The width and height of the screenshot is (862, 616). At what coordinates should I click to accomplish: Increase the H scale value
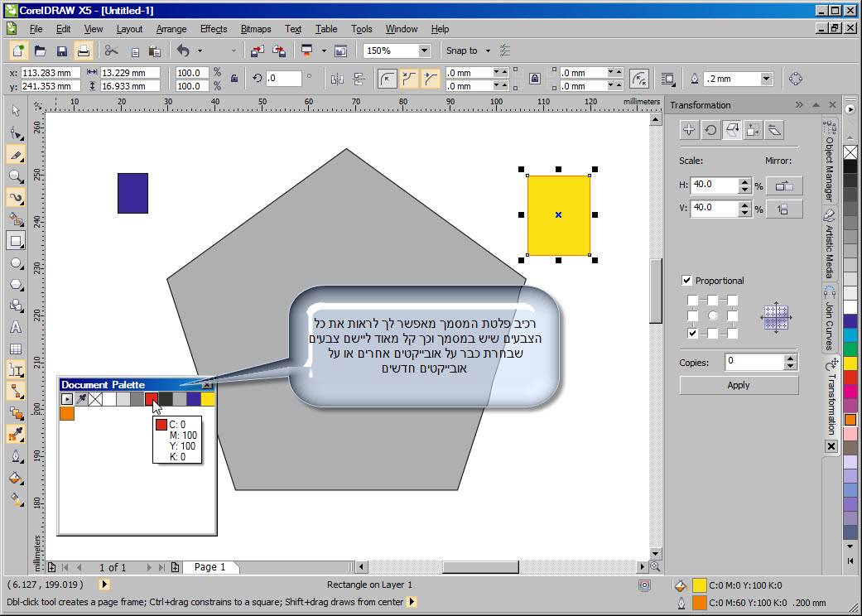744,181
